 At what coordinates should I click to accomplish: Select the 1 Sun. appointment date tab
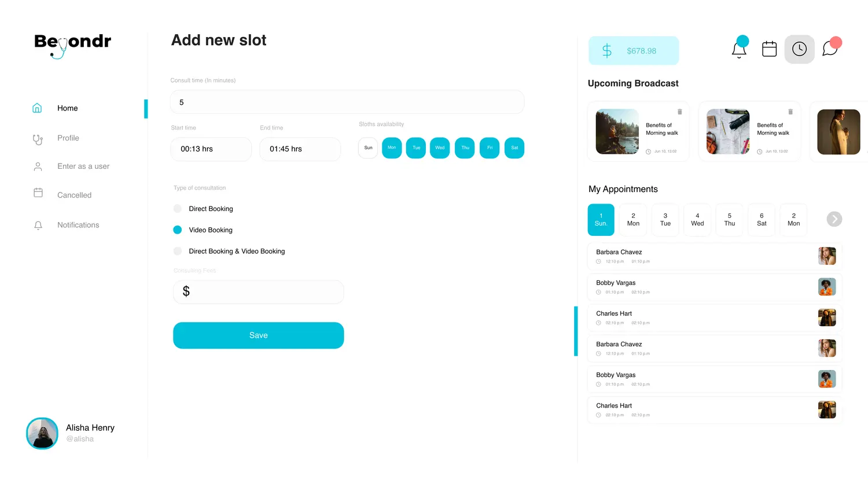pyautogui.click(x=601, y=220)
